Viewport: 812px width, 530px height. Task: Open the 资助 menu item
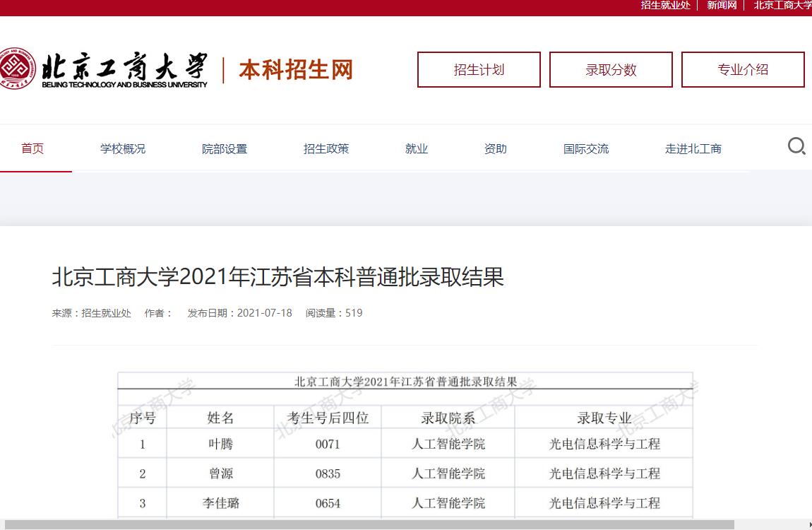click(x=495, y=148)
